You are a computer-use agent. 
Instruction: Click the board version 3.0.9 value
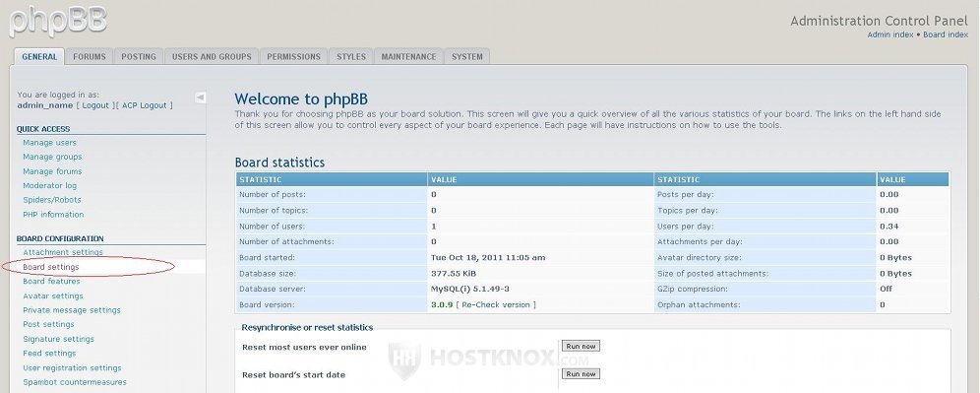click(442, 304)
